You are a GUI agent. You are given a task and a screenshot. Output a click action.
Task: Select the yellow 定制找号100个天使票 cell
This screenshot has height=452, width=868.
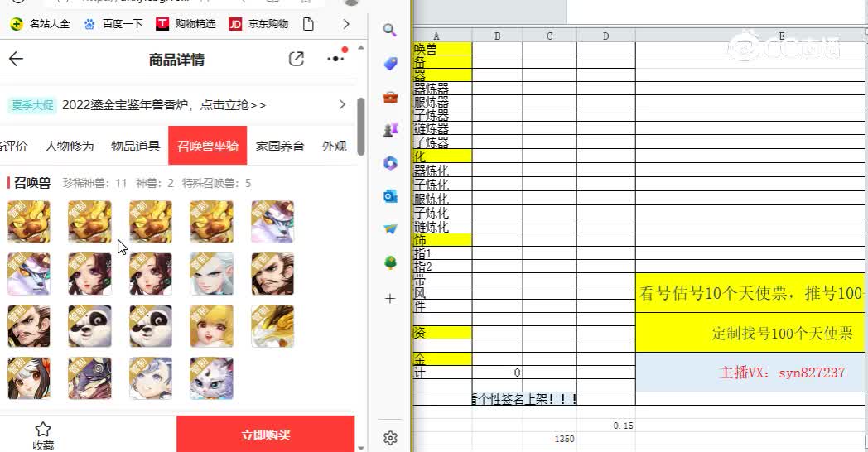(x=750, y=333)
